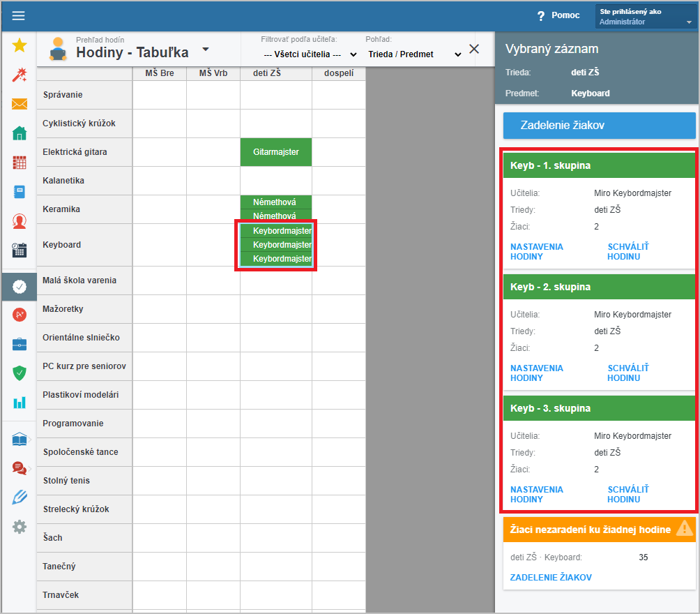The width and height of the screenshot is (700, 614).
Task: Open the red grid timetable icon
Action: (x=20, y=163)
